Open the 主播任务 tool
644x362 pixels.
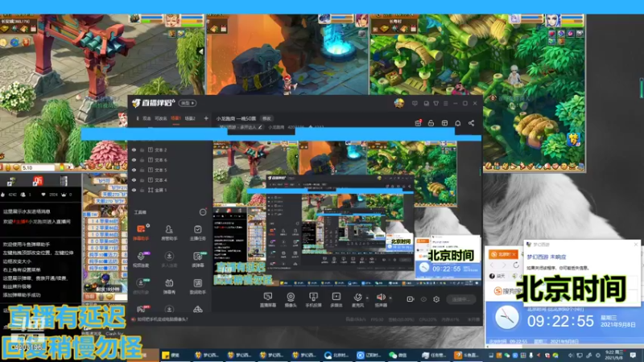coord(197,232)
